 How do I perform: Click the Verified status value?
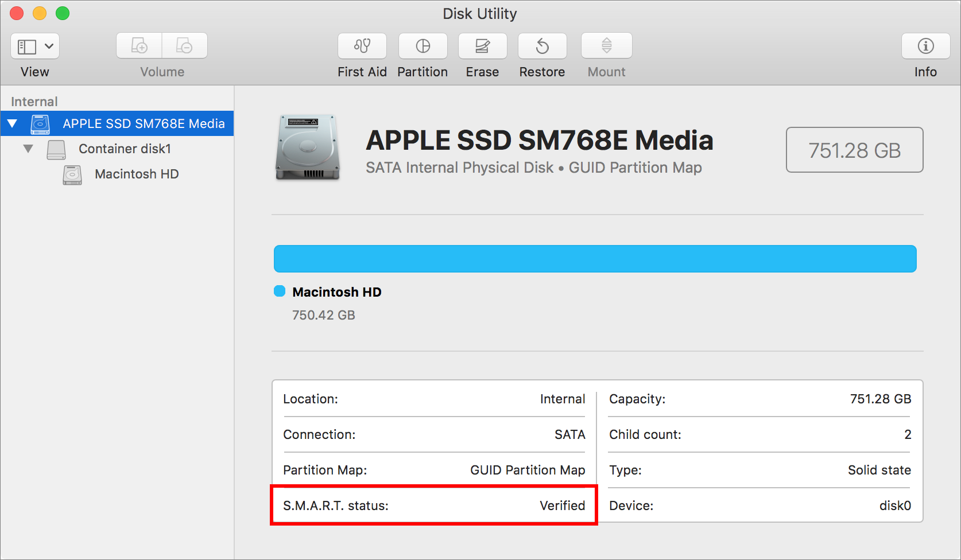coord(563,505)
